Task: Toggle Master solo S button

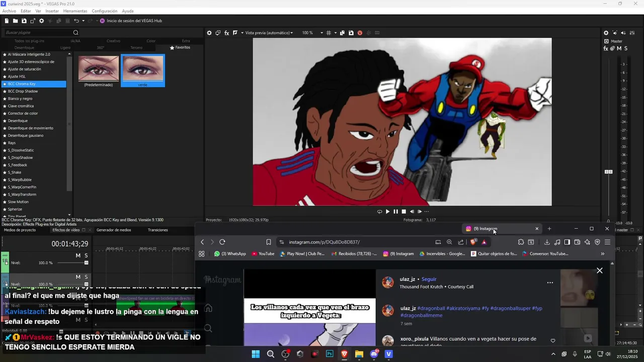Action: (x=625, y=48)
